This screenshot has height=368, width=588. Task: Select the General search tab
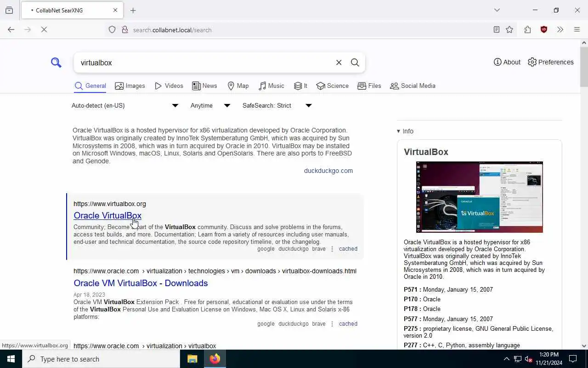tap(90, 86)
